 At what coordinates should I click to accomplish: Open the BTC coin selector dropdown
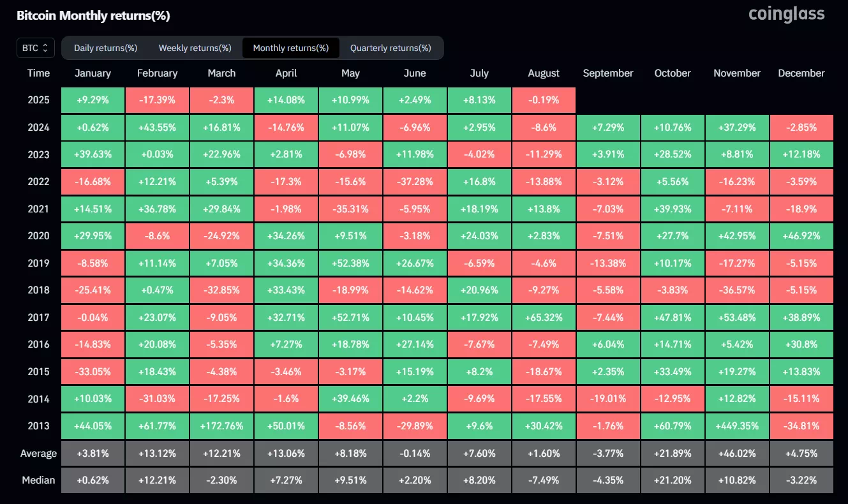(x=36, y=48)
